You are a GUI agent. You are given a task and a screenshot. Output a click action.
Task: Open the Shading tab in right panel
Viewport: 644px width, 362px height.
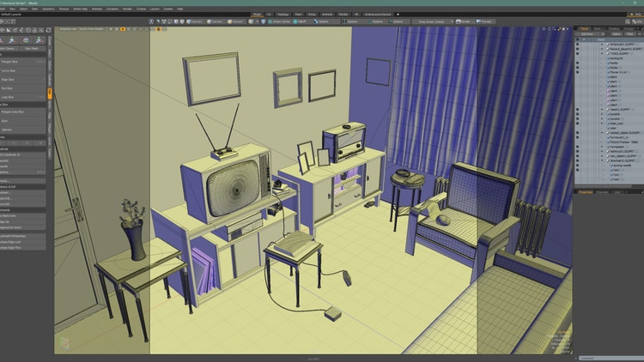pos(614,28)
